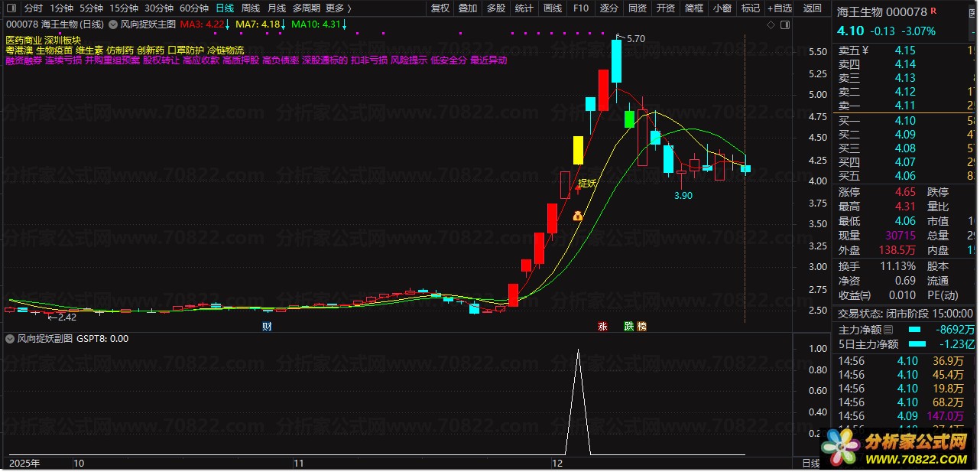Open the 冷链物流 concept tag

click(x=226, y=50)
